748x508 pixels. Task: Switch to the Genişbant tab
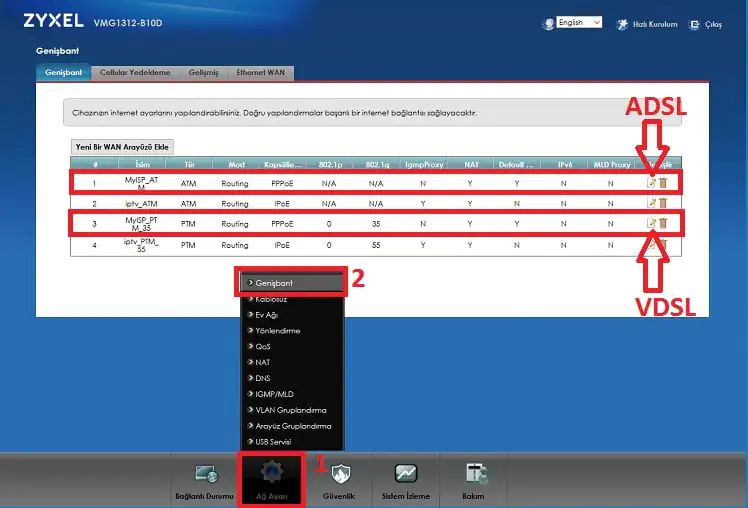pos(63,73)
